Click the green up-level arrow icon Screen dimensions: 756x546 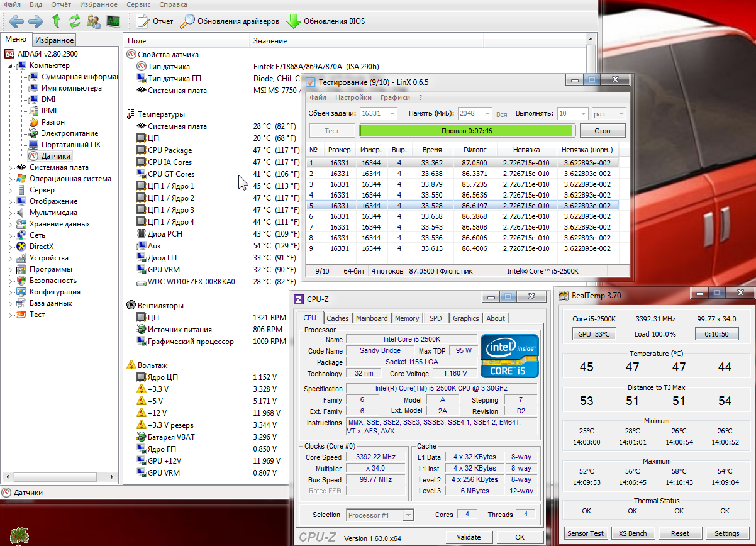(56, 21)
